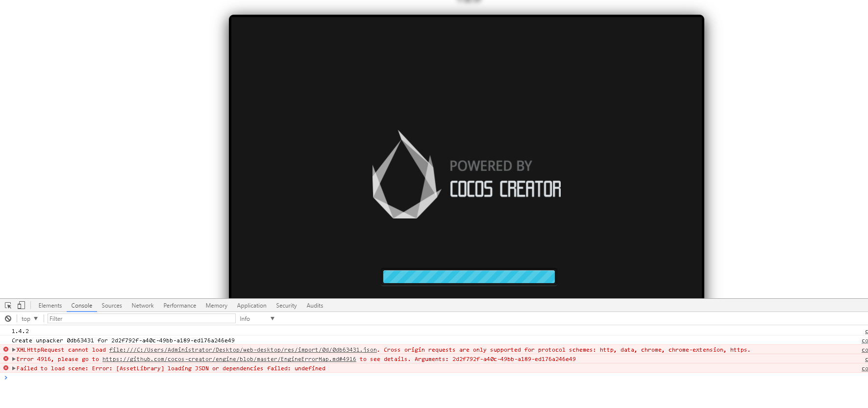Viewport: 868px width, 408px height.
Task: Clear the console with the ban icon
Action: 8,318
